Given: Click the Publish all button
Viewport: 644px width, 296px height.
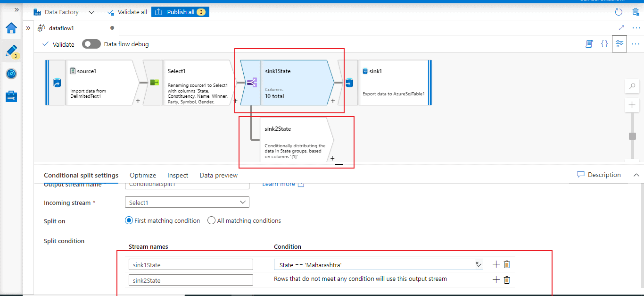Looking at the screenshot, I should [180, 12].
